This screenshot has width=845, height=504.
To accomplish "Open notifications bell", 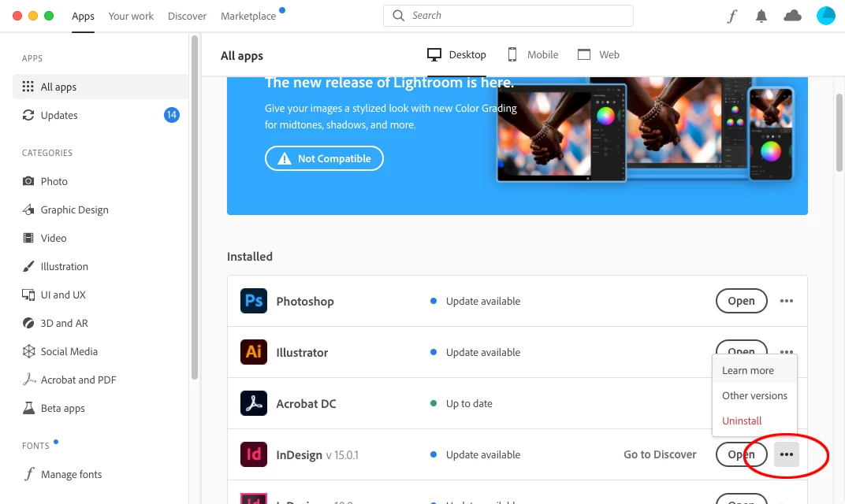I will pos(761,17).
